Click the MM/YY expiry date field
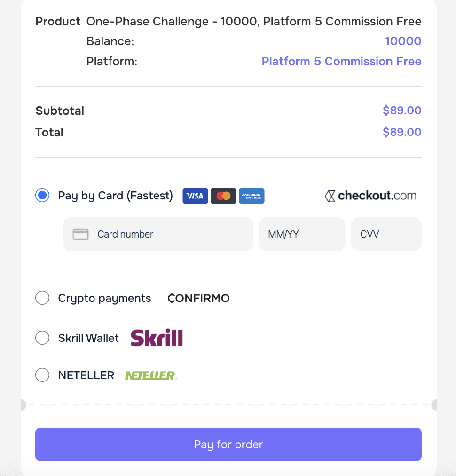This screenshot has width=456, height=476. [x=302, y=234]
